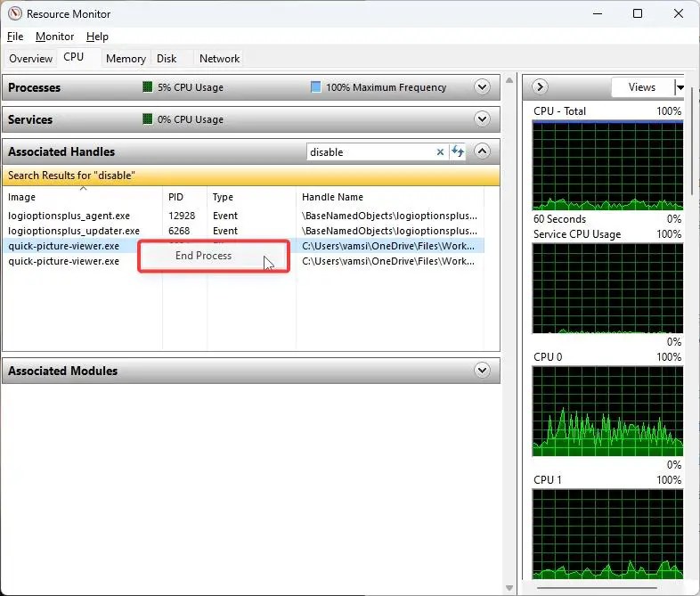The height and width of the screenshot is (596, 700).
Task: Collapse the graphs pane with arrow button
Action: coord(540,86)
